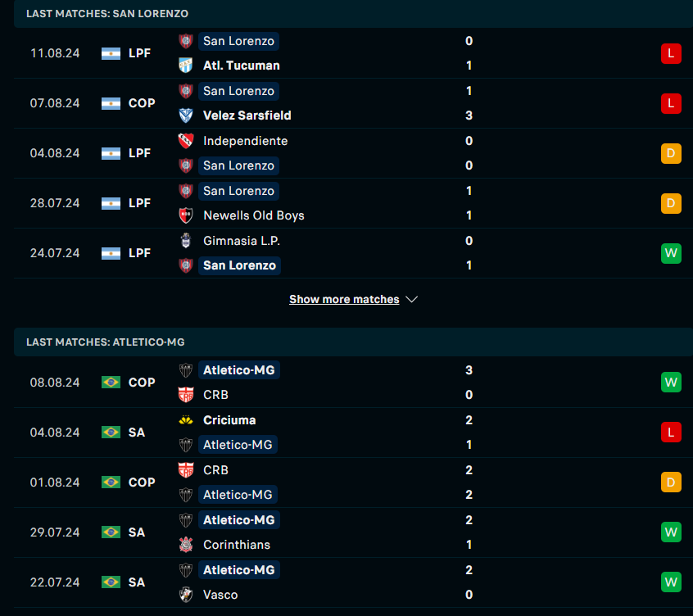Click Brazil flag beside 22.07.24 SA
This screenshot has height=616, width=693.
111,582
